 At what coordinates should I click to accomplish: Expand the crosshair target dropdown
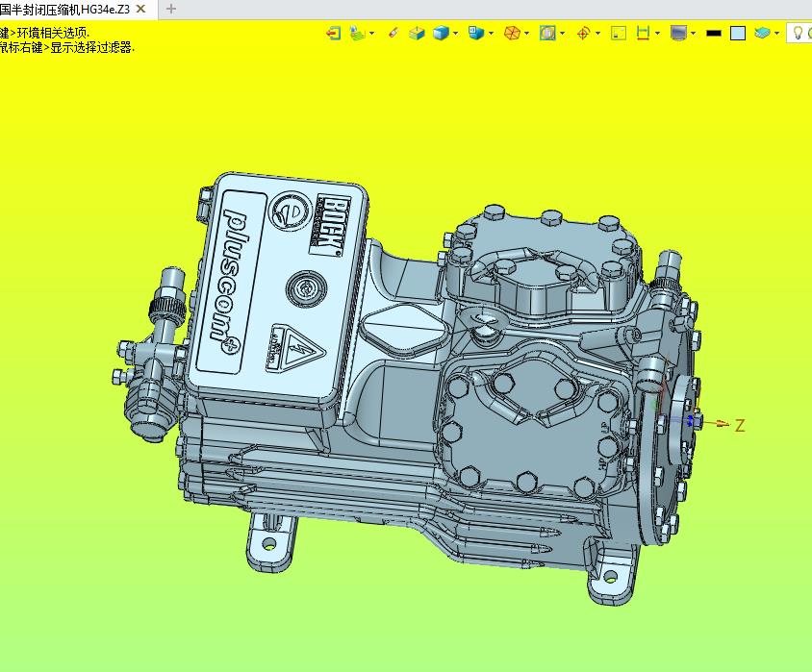tap(598, 34)
